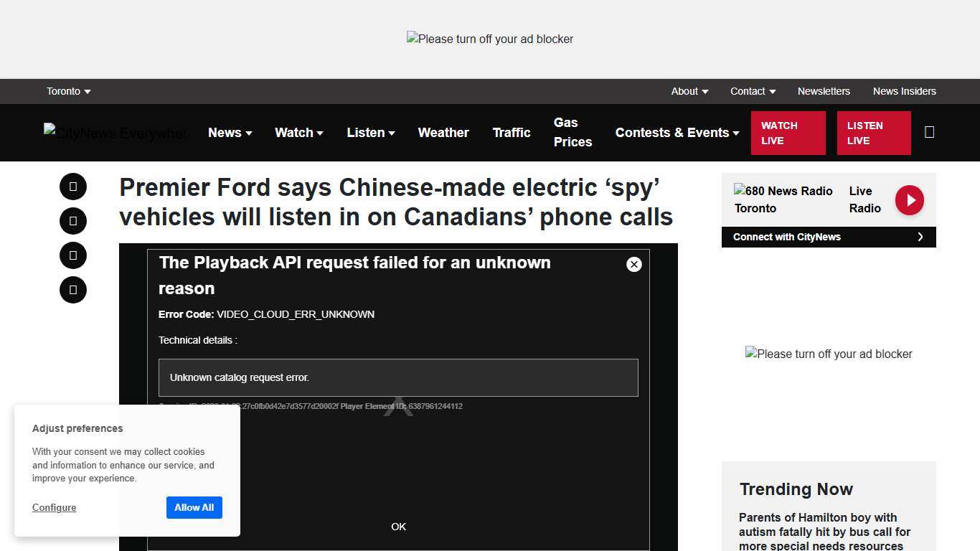The image size is (980, 551).
Task: Open the search icon in the navigation bar
Action: (929, 132)
